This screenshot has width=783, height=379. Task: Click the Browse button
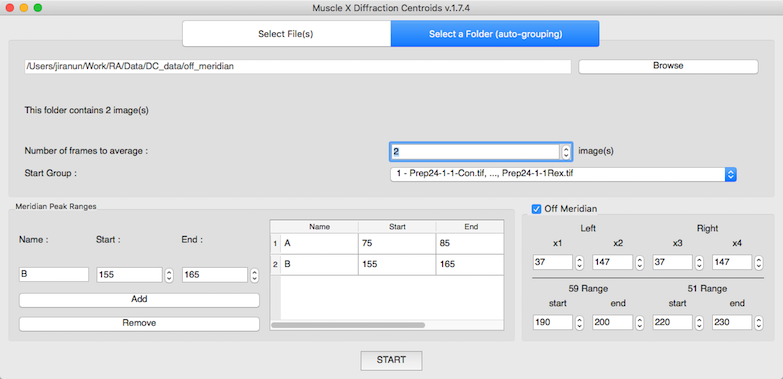(668, 66)
